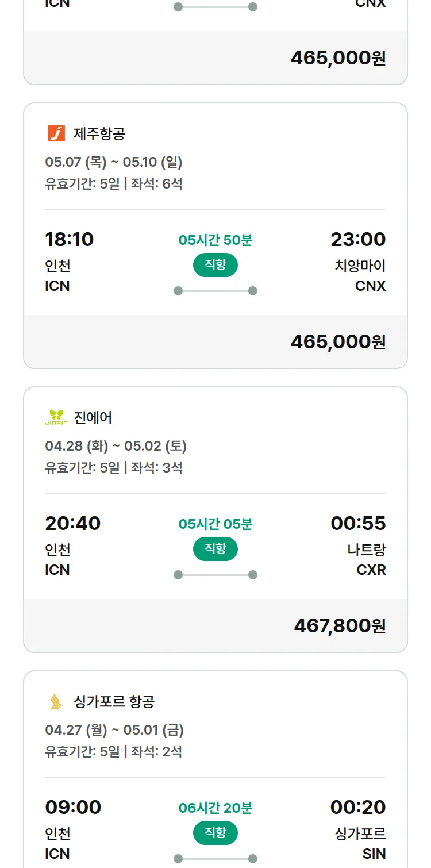Click the Jin Air butterfly logo icon
The image size is (431, 868).
point(56,417)
